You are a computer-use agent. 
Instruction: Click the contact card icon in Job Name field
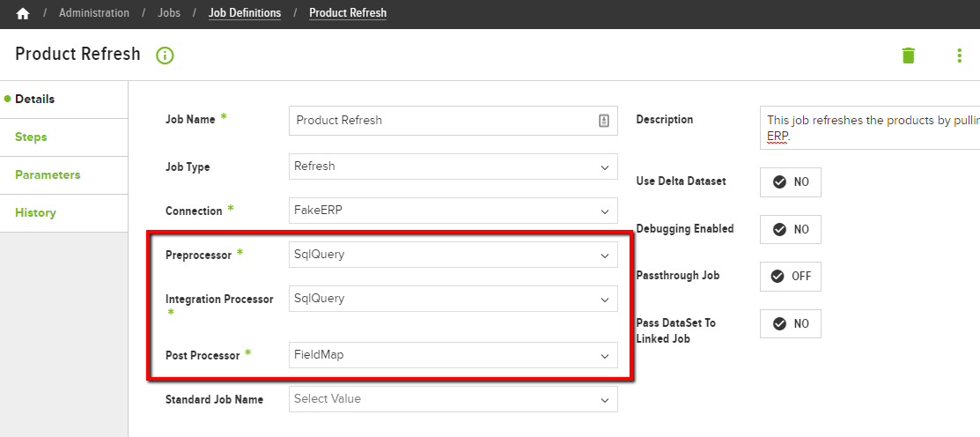click(604, 121)
